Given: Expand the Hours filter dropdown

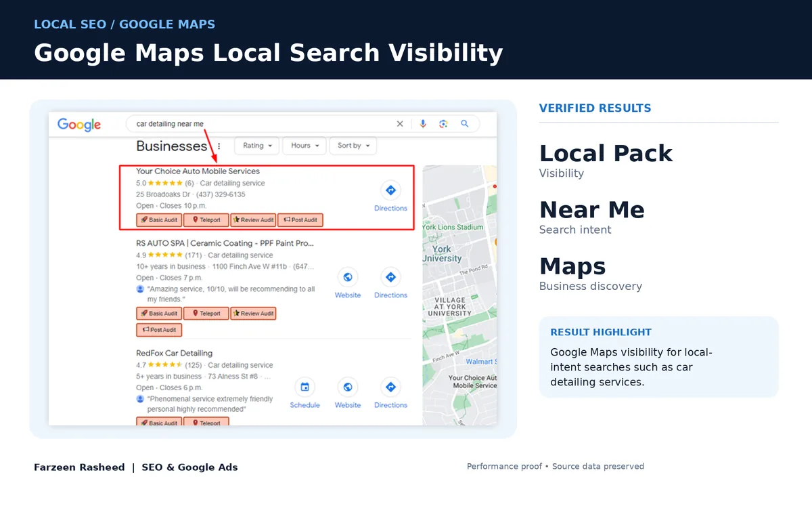Looking at the screenshot, I should point(304,146).
